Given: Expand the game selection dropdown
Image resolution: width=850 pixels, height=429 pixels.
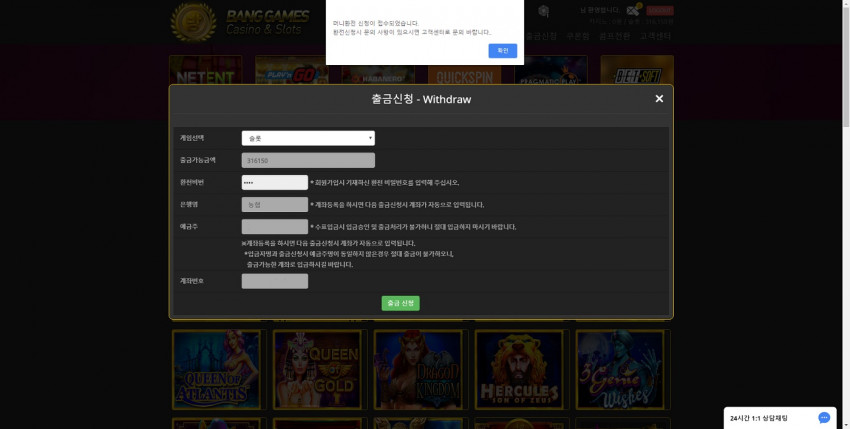Looking at the screenshot, I should coord(308,138).
